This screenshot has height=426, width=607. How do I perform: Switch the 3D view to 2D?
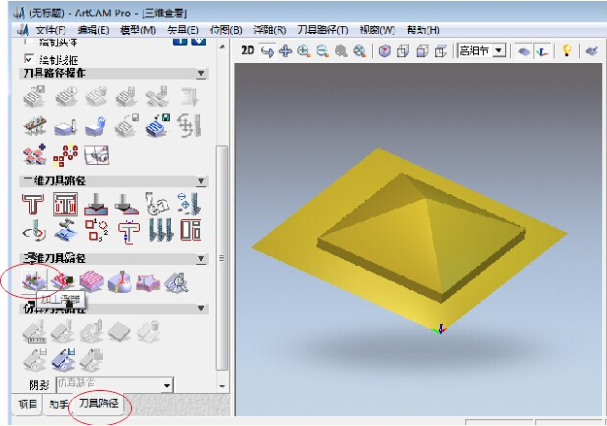coord(248,50)
